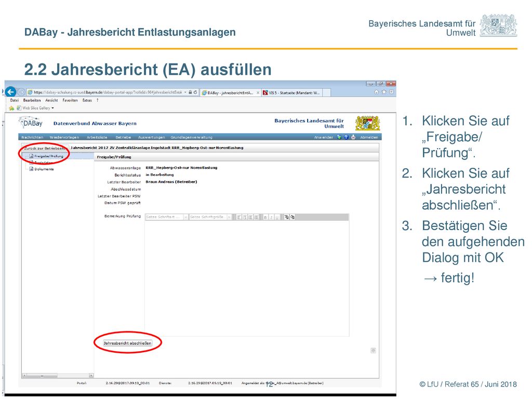Click the left panel scrollbar's left arrow
The height and width of the screenshot is (399, 532).
point(24,376)
